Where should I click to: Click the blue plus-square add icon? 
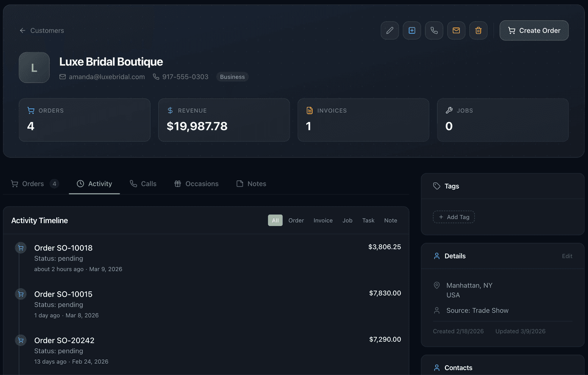[412, 30]
